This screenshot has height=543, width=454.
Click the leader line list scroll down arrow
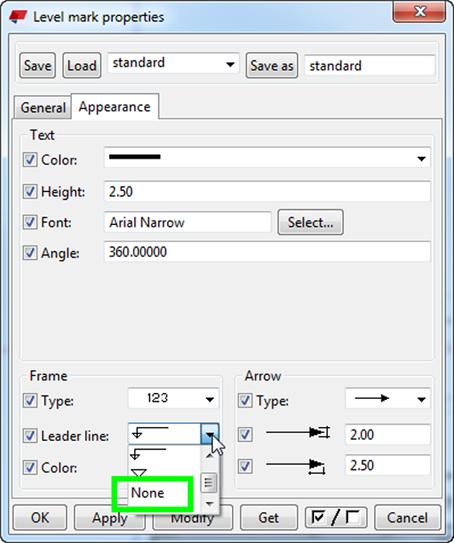209,504
